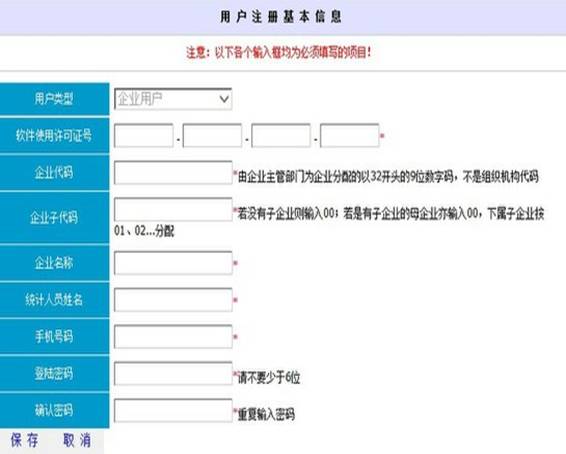Focus the fourth 软件使用许可证号 segment field

coord(349,135)
